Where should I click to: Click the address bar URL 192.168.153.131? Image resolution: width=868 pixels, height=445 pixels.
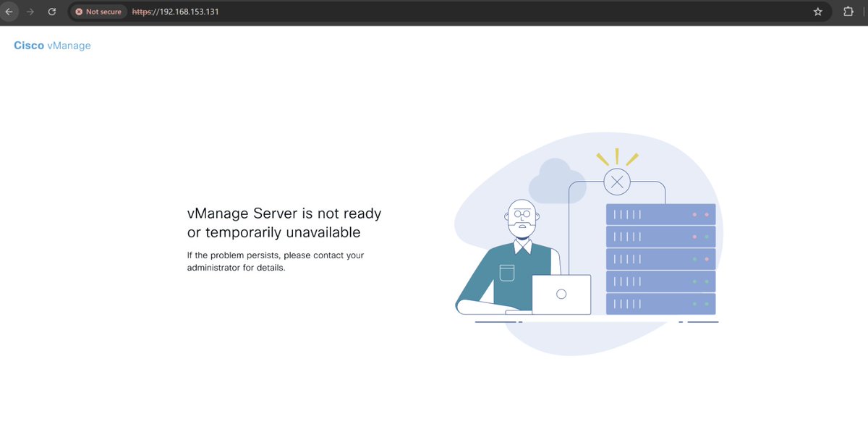click(x=176, y=12)
